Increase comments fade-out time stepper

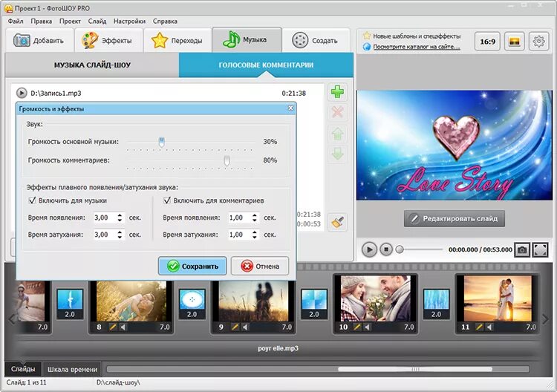[x=254, y=232]
